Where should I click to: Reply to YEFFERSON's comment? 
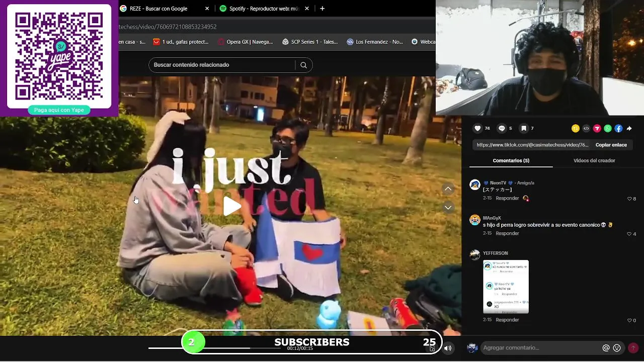tap(507, 320)
